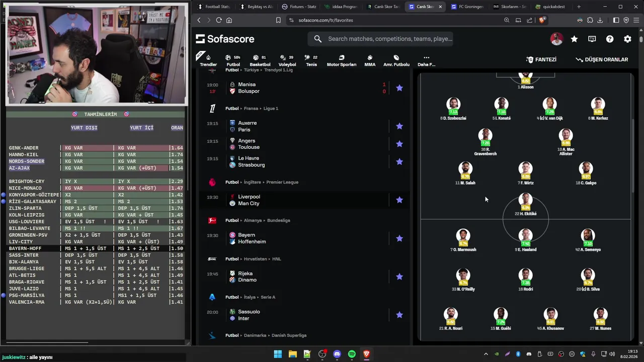
Task: Open the Trendler sport category
Action: coord(208,60)
